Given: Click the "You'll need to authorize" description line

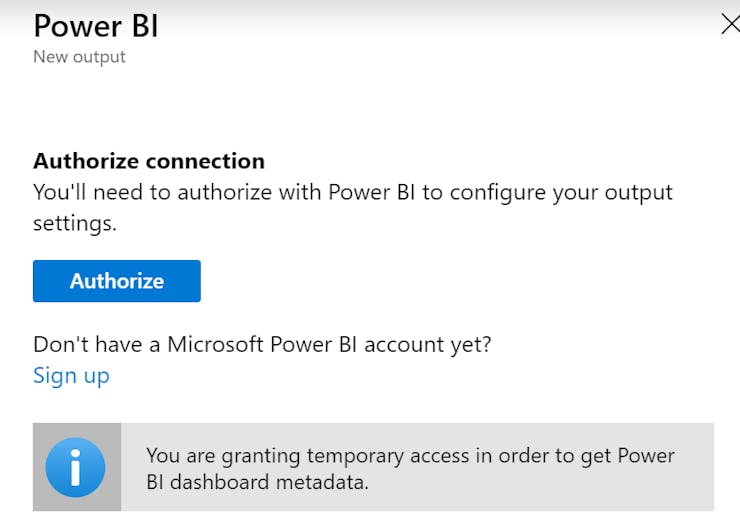Looking at the screenshot, I should tap(353, 192).
